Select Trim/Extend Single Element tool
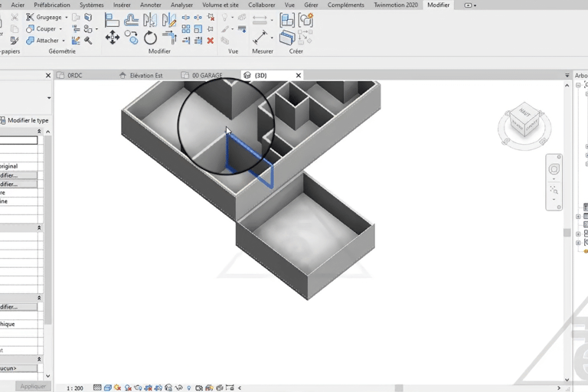Screen dimensions: 588x392 185,41
